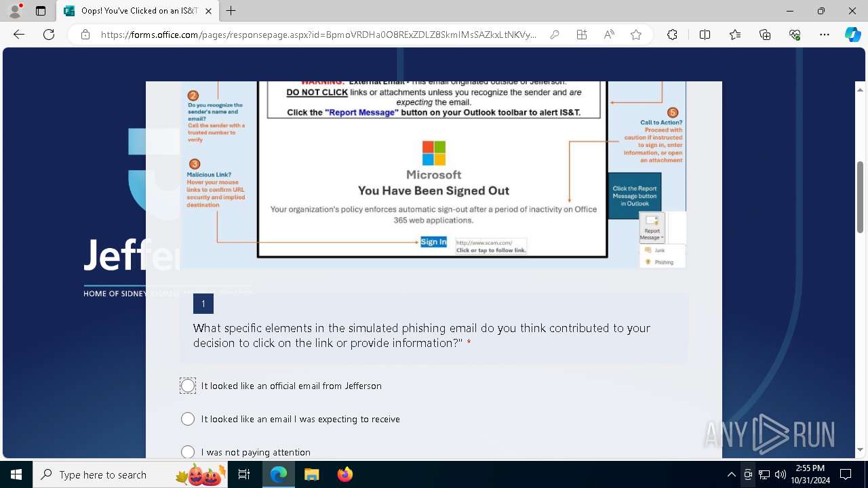Go back to previous page

tap(19, 35)
